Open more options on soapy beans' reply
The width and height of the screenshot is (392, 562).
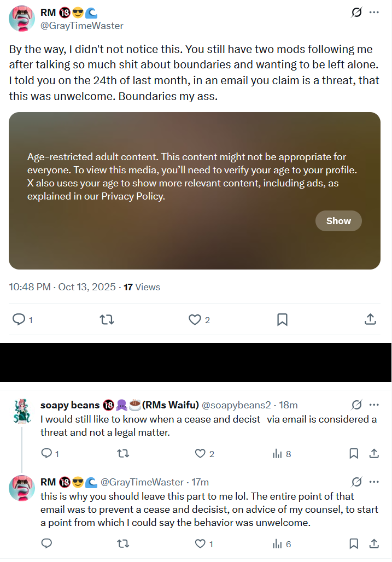[x=374, y=405]
